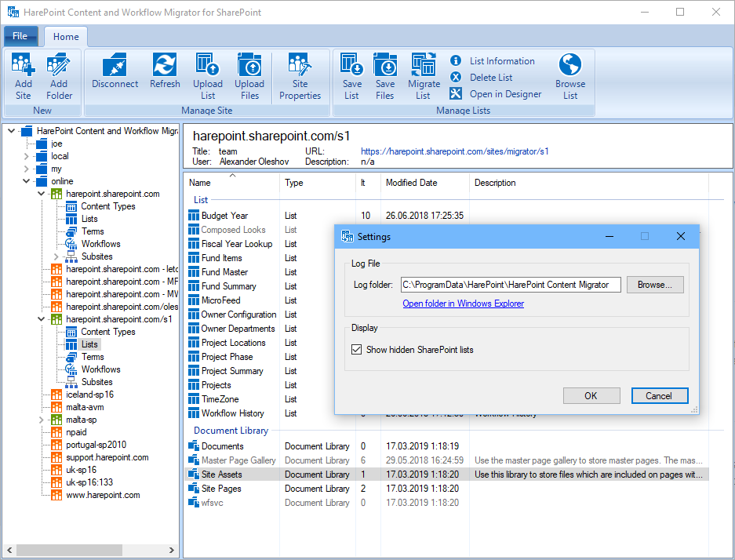The height and width of the screenshot is (560, 735).
Task: Cancel the Settings dialog
Action: pos(659,395)
